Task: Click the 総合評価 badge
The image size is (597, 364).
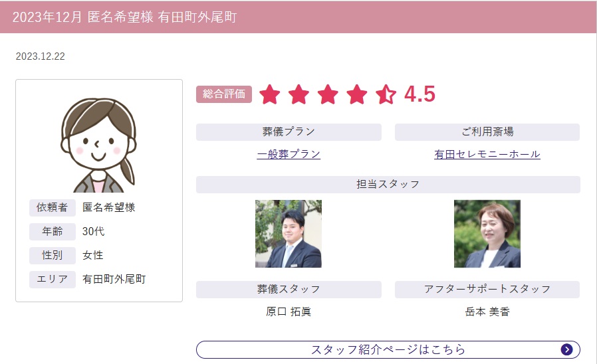Action: coord(224,94)
